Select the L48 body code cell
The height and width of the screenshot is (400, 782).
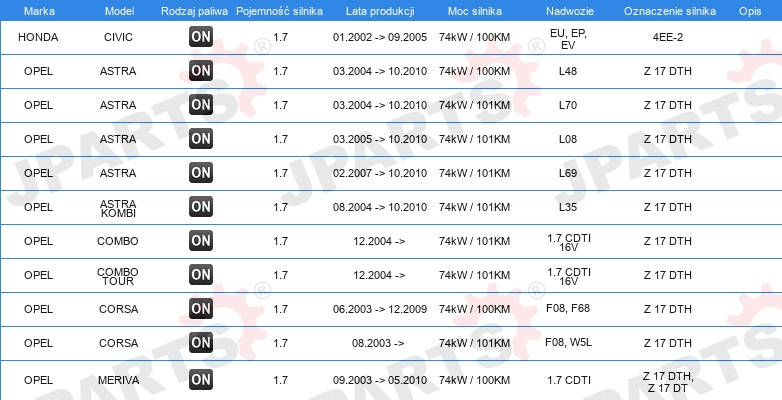click(x=568, y=71)
